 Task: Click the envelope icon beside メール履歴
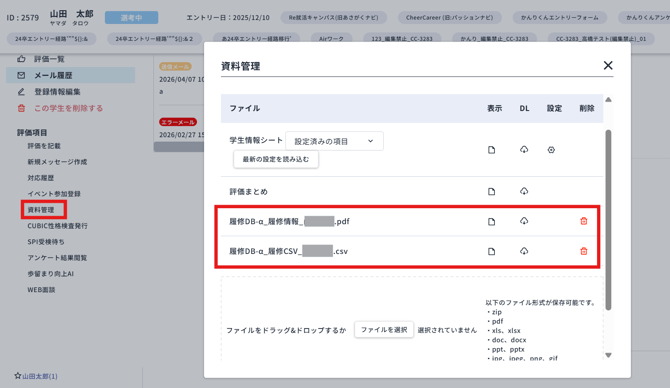tap(21, 75)
